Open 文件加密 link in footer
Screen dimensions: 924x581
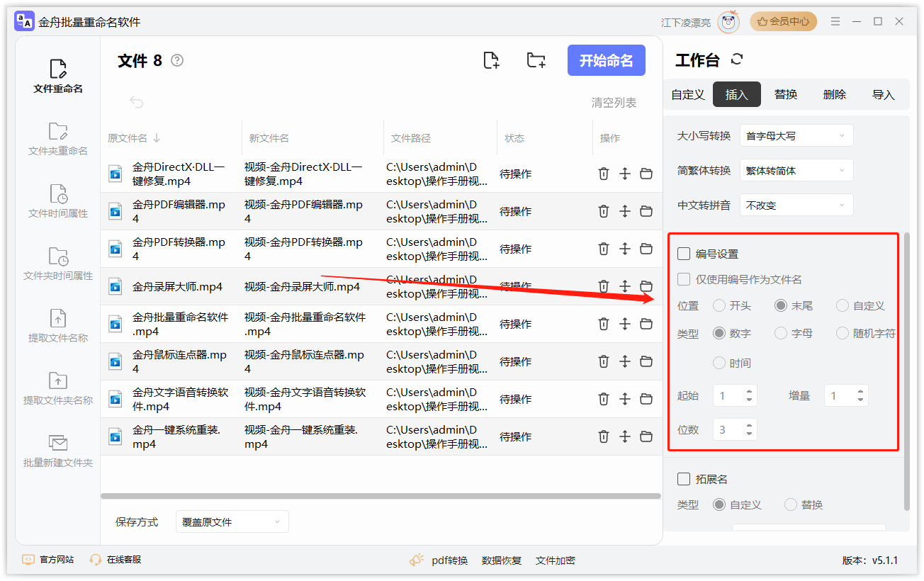click(556, 560)
